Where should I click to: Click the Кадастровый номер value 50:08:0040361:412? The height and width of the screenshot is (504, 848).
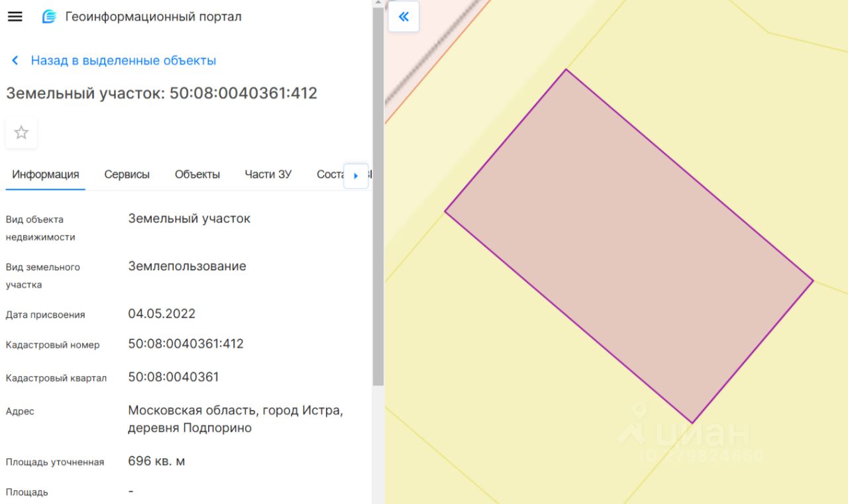point(185,344)
